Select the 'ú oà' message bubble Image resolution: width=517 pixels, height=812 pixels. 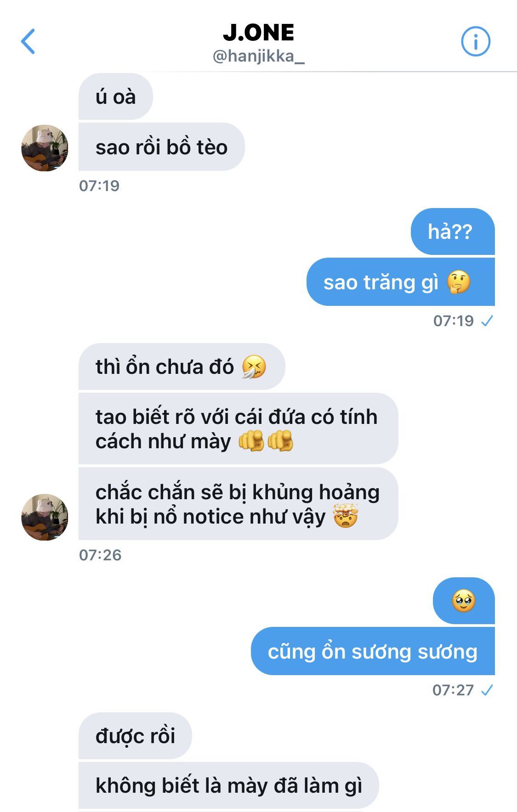point(115,96)
